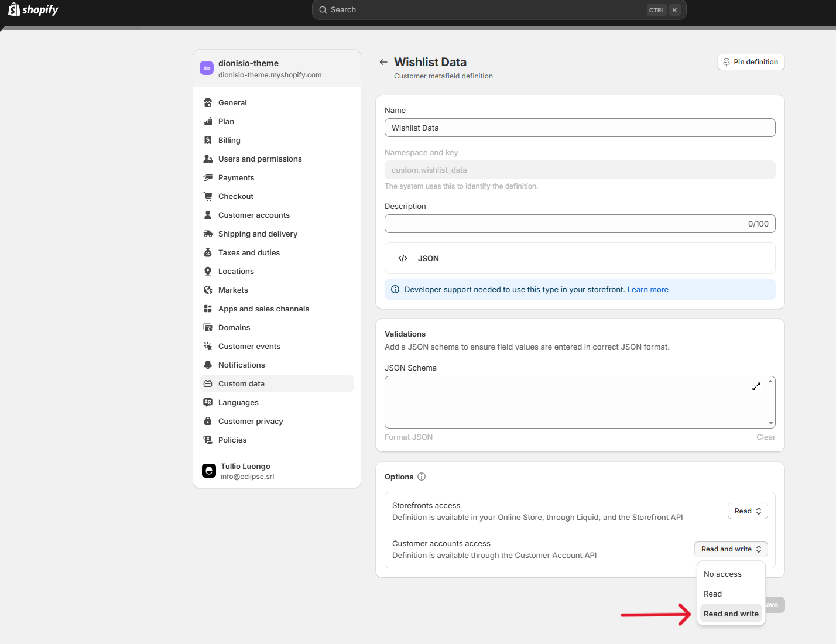This screenshot has width=836, height=644.
Task: Open the Storefronts access Read dropdown
Action: [x=748, y=511]
